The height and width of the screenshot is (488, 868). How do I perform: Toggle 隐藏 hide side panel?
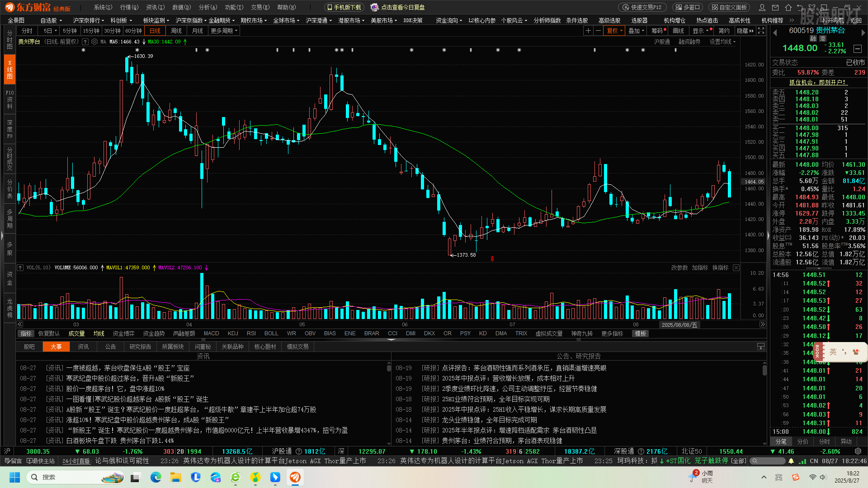coord(745,31)
